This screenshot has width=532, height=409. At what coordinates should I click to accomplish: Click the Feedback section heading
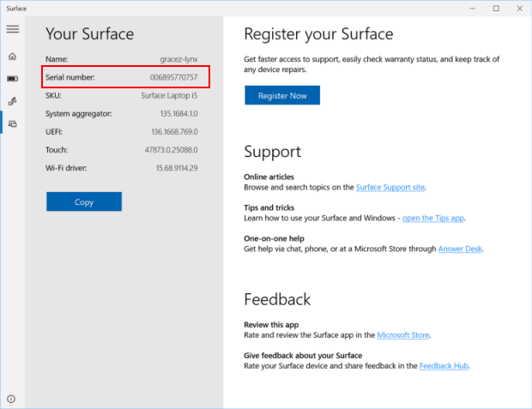tap(277, 299)
